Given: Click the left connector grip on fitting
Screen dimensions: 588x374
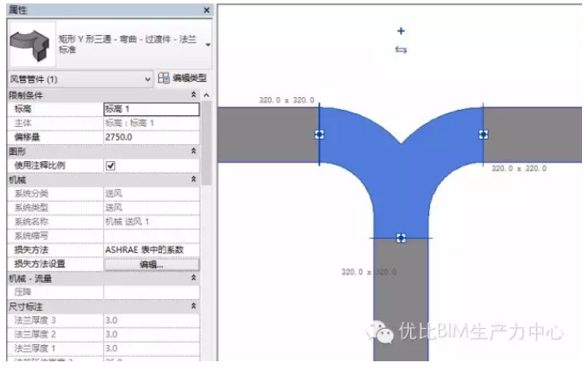Looking at the screenshot, I should tap(319, 134).
